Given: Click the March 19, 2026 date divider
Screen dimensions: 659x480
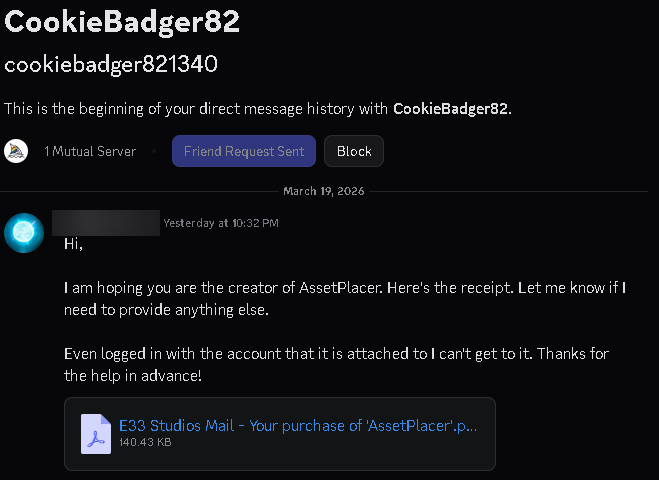Looking at the screenshot, I should tap(324, 190).
